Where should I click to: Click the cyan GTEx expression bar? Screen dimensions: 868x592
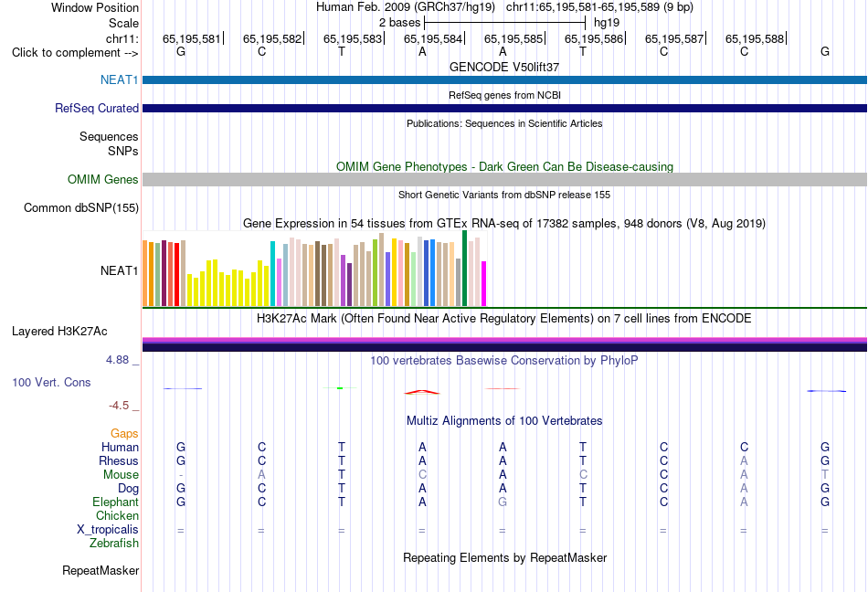[x=272, y=273]
